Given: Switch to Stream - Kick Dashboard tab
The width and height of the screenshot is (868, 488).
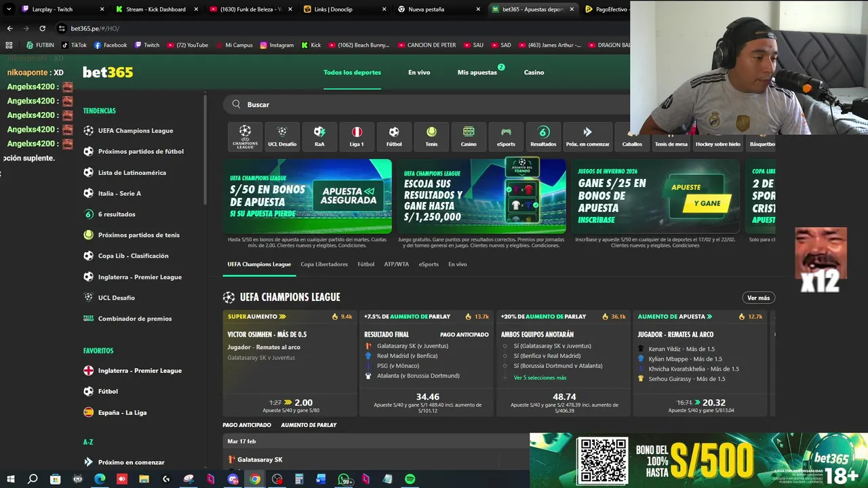Looking at the screenshot, I should [155, 9].
